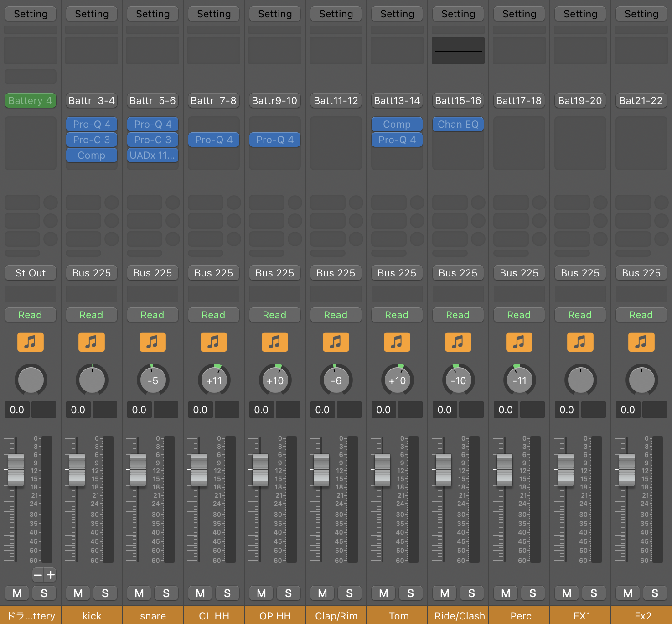
Task: Click the snare pan knob showing -5
Action: click(x=153, y=380)
